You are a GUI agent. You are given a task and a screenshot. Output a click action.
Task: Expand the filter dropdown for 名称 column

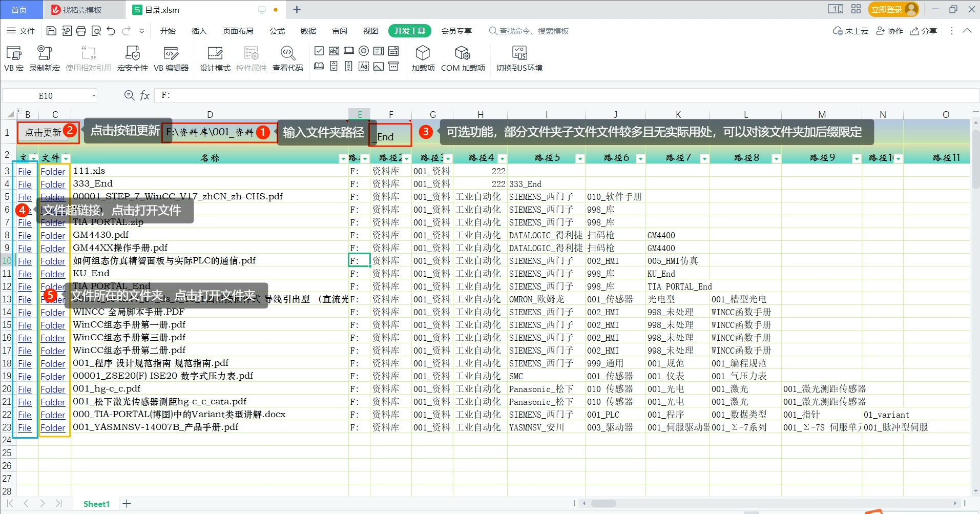coord(343,159)
